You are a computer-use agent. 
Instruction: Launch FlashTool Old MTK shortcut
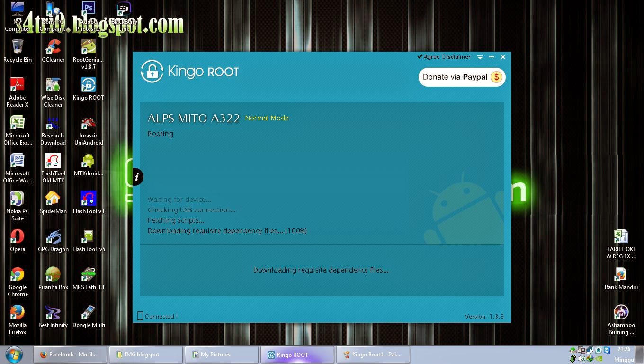(x=53, y=168)
